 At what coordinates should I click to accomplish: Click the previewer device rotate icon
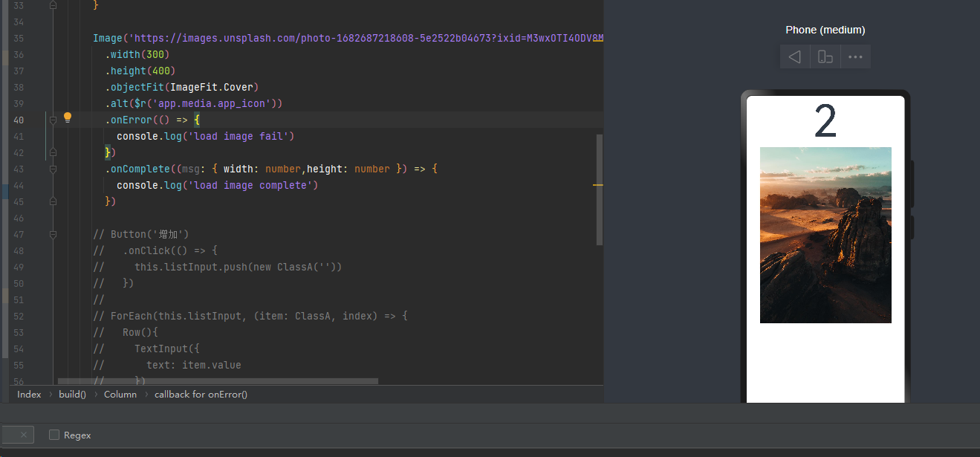[825, 56]
